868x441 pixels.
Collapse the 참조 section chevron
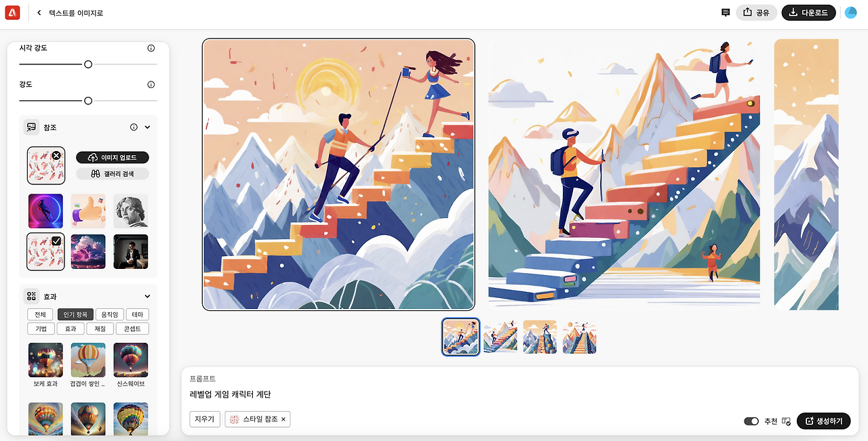[x=148, y=127]
